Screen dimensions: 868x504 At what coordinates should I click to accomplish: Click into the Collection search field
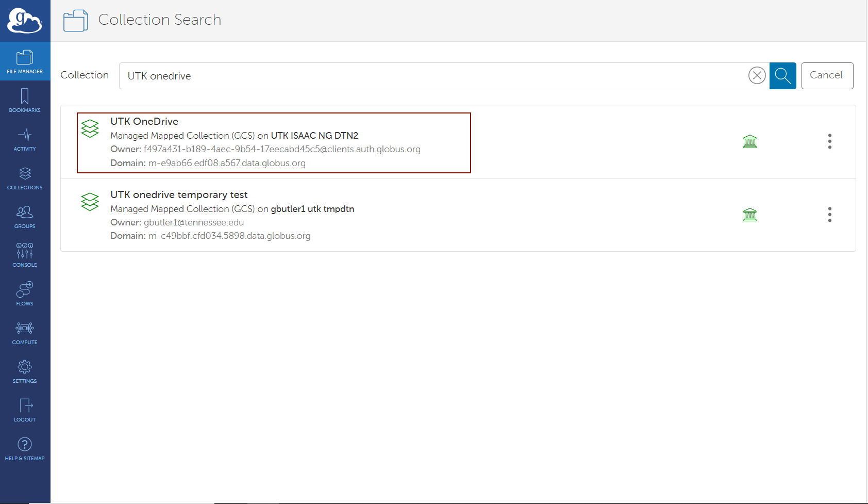point(433,76)
